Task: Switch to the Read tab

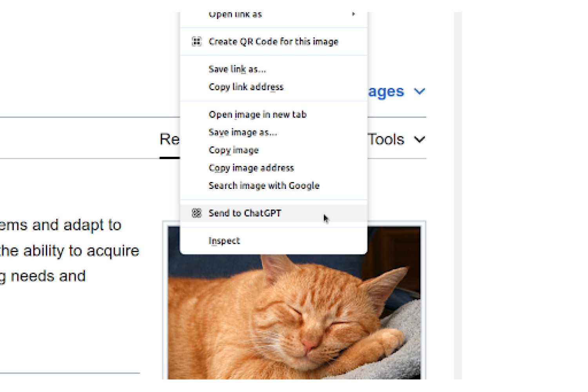Action: coord(170,140)
